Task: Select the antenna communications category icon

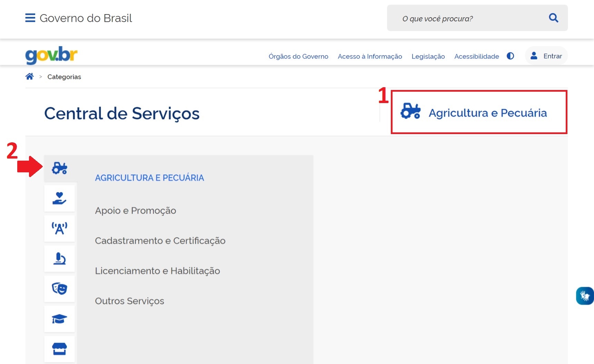Action: pyautogui.click(x=60, y=228)
